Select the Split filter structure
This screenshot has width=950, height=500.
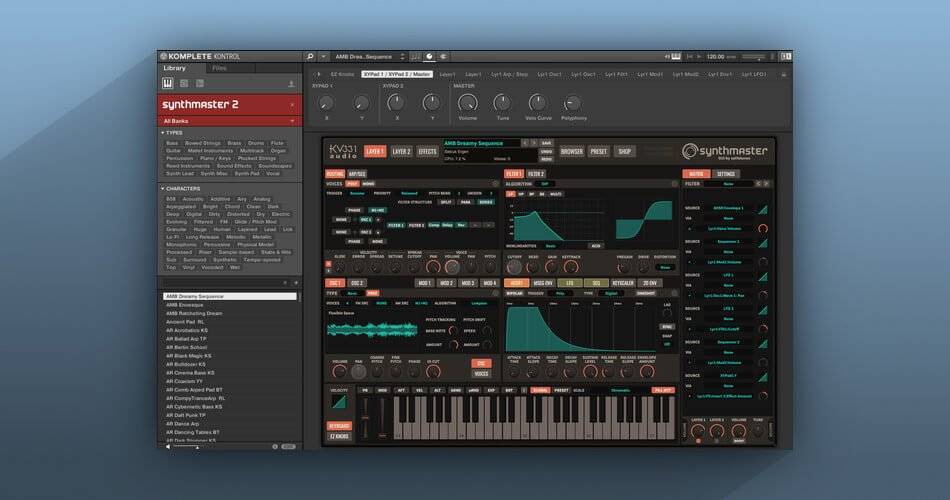tap(446, 202)
